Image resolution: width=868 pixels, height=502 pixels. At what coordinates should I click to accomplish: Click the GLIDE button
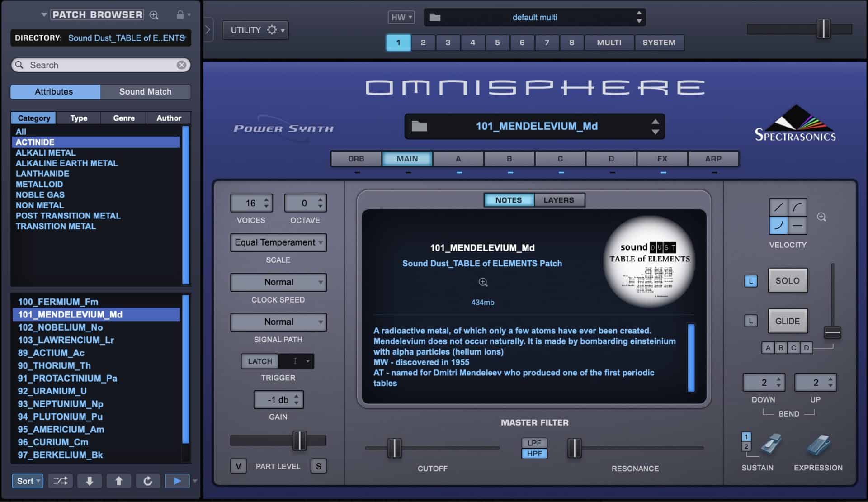(787, 321)
